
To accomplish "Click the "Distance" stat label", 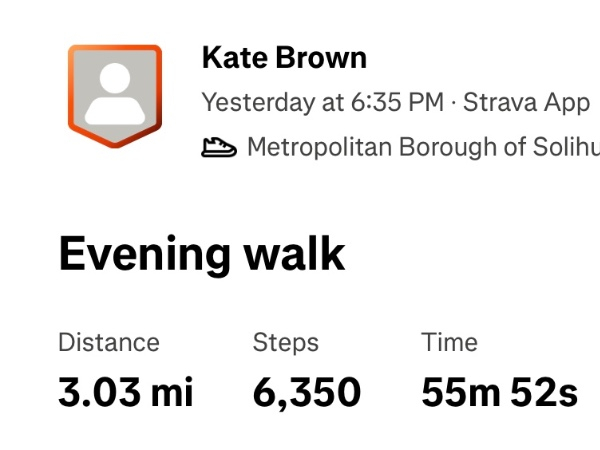I will point(108,342).
